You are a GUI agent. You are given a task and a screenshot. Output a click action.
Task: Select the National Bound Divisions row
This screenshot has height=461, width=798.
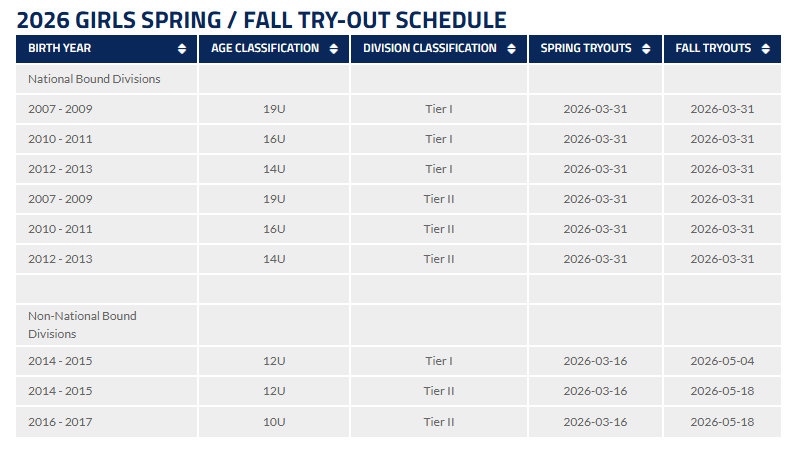(x=94, y=79)
